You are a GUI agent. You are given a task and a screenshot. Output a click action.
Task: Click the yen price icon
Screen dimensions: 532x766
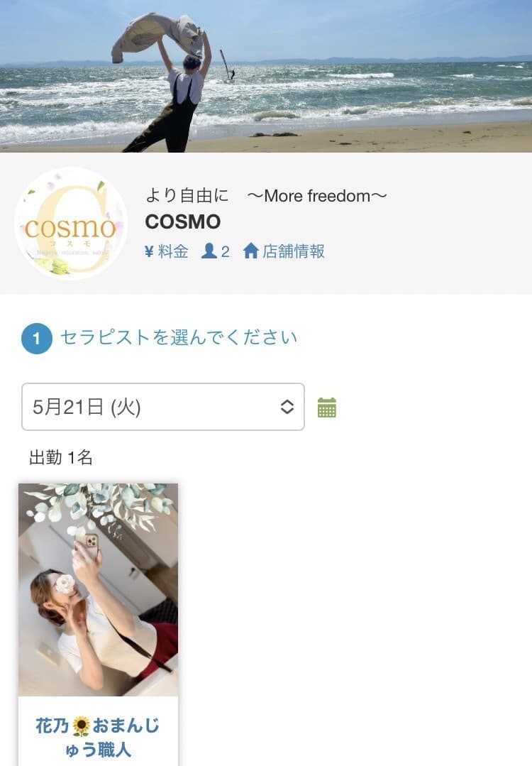[x=150, y=251]
